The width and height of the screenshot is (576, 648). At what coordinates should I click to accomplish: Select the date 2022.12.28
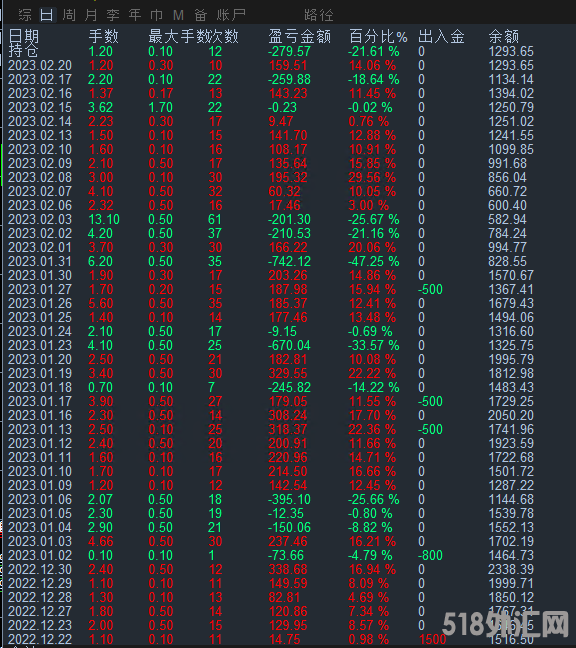tap(40, 597)
